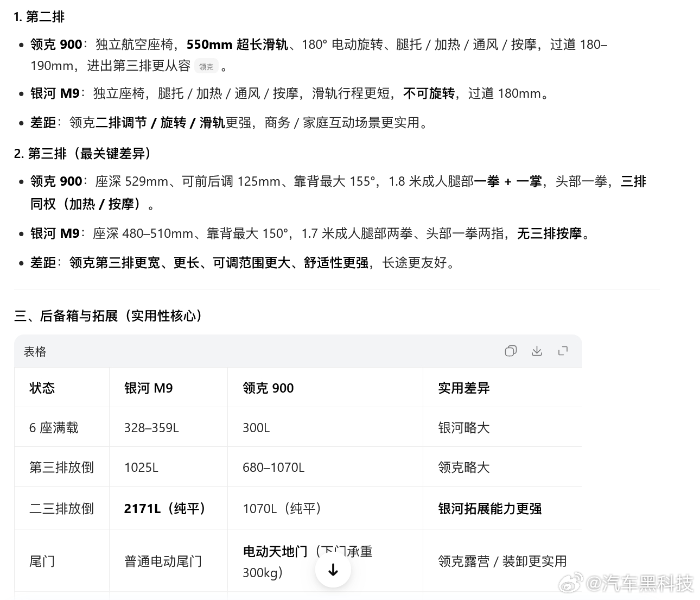Jump to bottom with the down arrow button
This screenshot has height=600, width=700.
pyautogui.click(x=333, y=570)
